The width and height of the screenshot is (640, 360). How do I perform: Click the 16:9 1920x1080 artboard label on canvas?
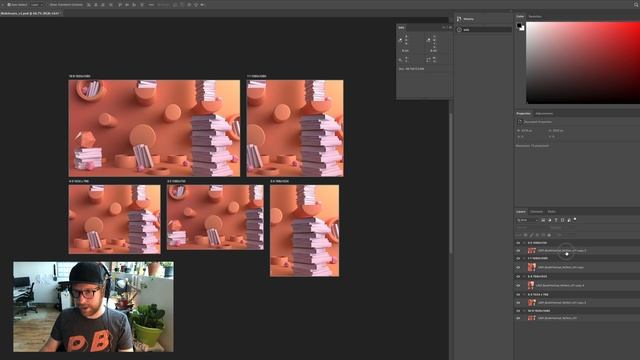(80, 76)
